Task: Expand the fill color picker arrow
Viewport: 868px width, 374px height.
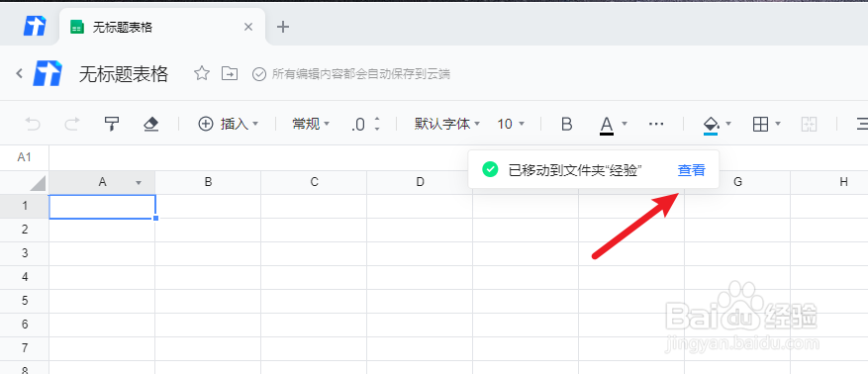Action: [727, 124]
